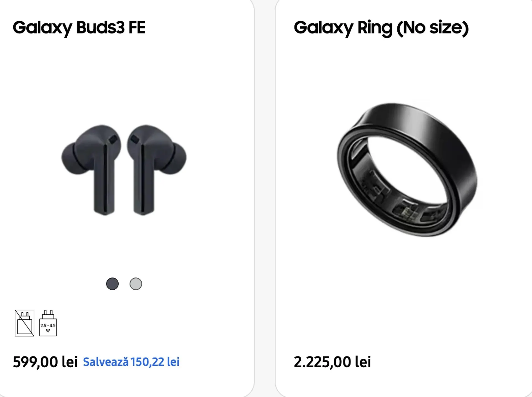This screenshot has width=532, height=397.
Task: Click the right earbud's stem
Action: click(x=144, y=189)
